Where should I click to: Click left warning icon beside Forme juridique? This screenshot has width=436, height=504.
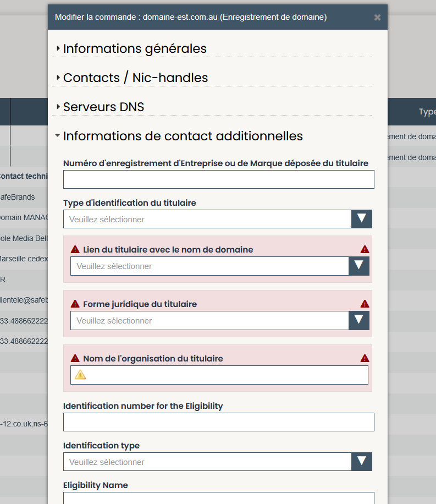pyautogui.click(x=75, y=304)
